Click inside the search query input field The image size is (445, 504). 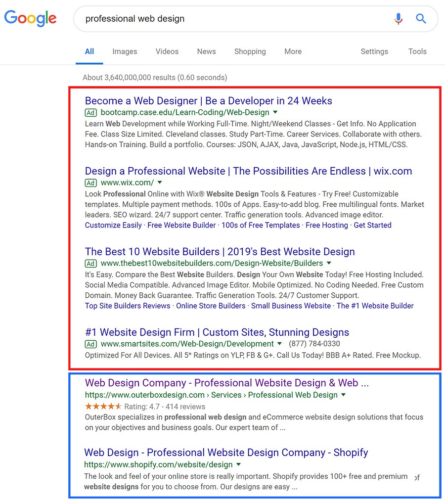(x=198, y=18)
